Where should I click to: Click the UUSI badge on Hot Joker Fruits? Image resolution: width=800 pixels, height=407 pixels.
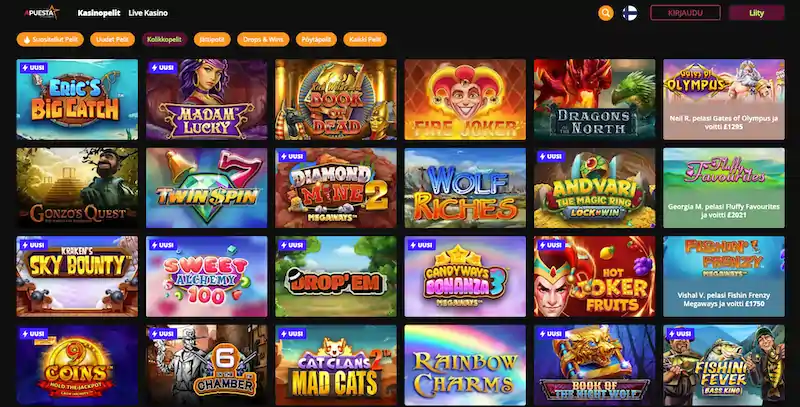point(551,245)
